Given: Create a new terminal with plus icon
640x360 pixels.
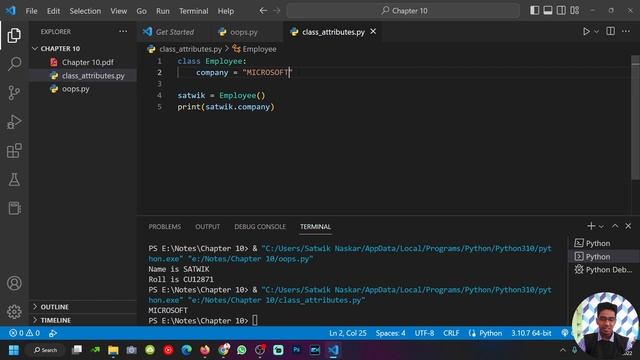Looking at the screenshot, I should click(591, 226).
